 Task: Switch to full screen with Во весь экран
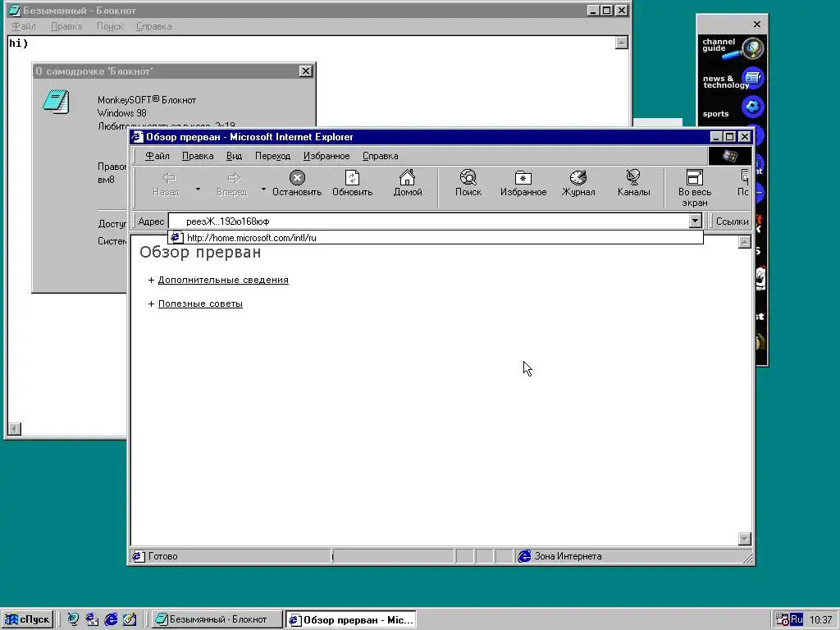(694, 189)
